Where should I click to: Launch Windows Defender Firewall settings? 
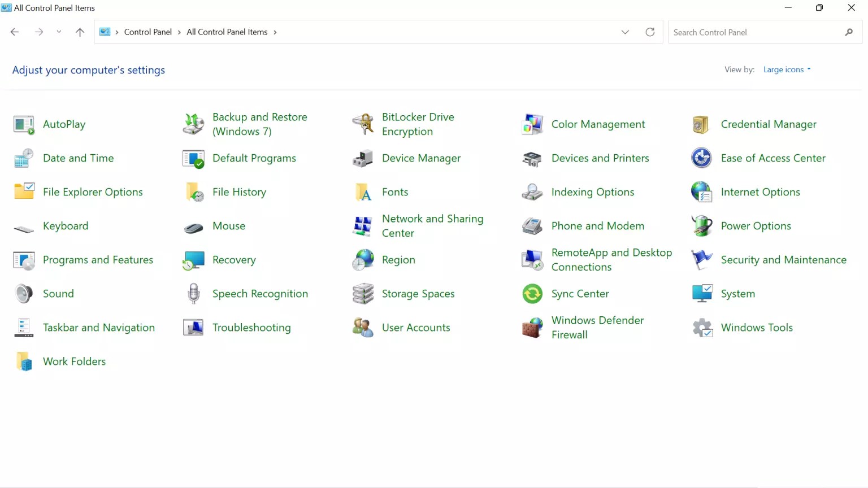(x=597, y=328)
